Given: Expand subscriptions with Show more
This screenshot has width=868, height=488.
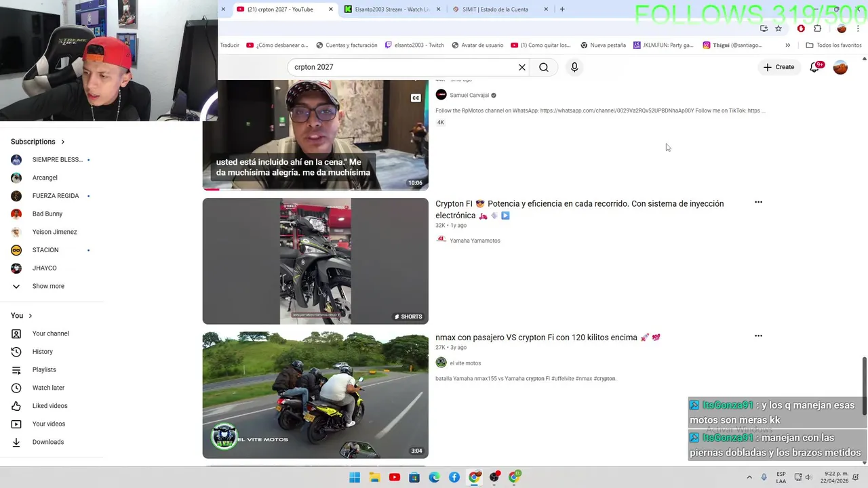Looking at the screenshot, I should tap(48, 286).
